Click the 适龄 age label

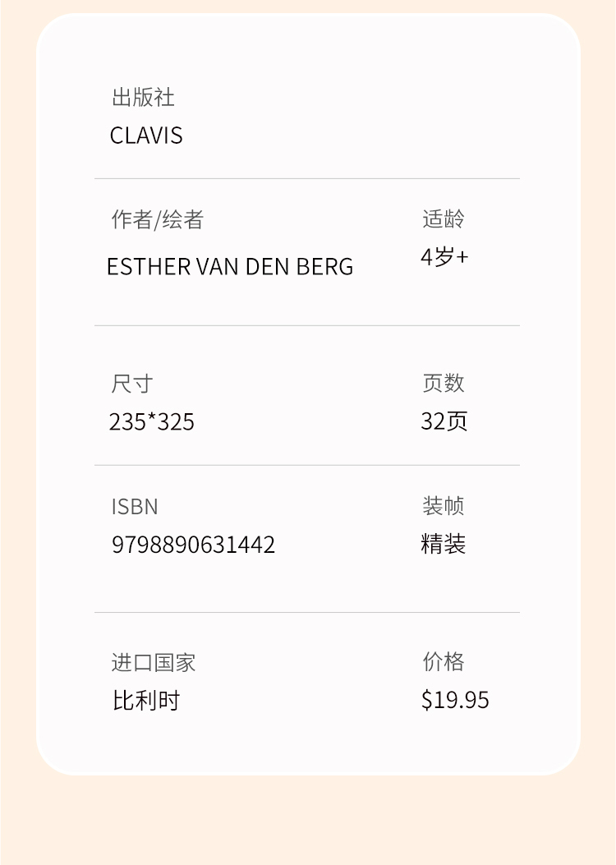click(x=443, y=219)
